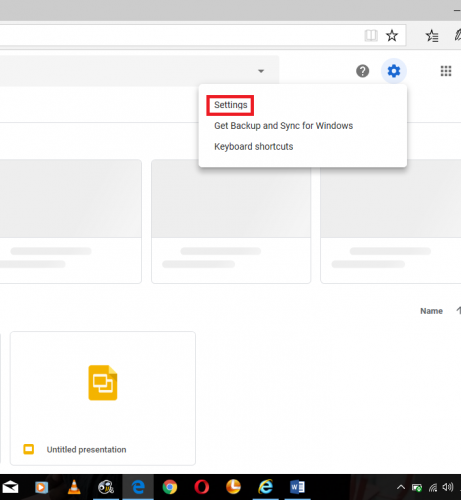Image resolution: width=461 pixels, height=500 pixels.
Task: Select Keyboard shortcuts menu entry
Action: [253, 146]
